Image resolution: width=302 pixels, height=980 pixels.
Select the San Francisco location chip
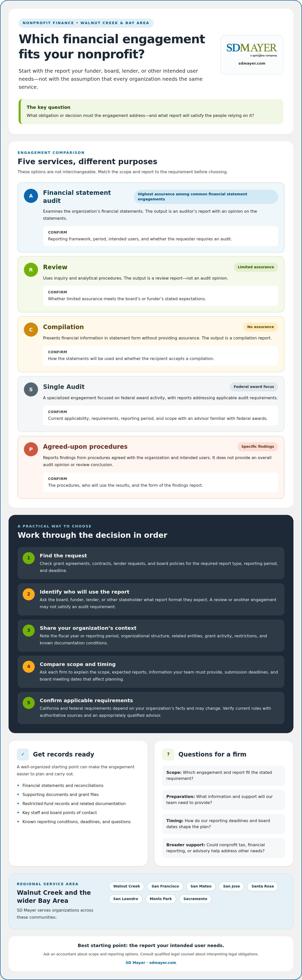165,886
